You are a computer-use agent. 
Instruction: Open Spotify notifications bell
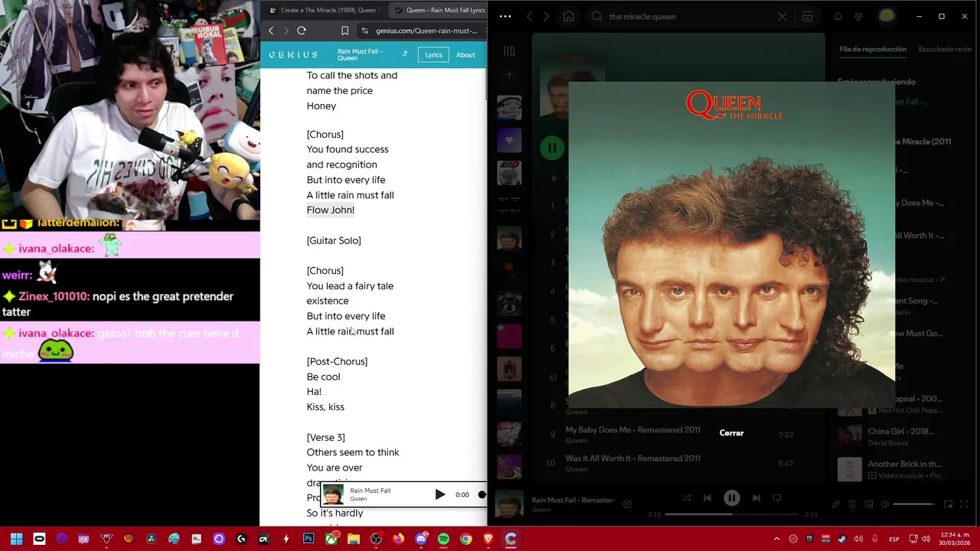point(838,16)
